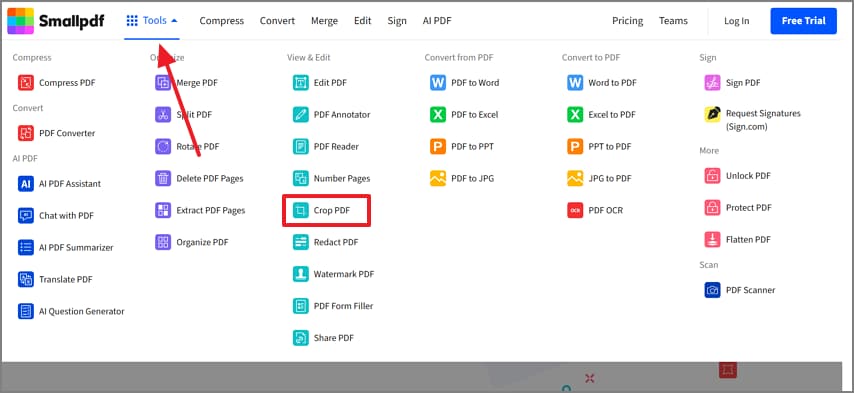
Task: Click the PDF Reader icon
Action: [301, 146]
